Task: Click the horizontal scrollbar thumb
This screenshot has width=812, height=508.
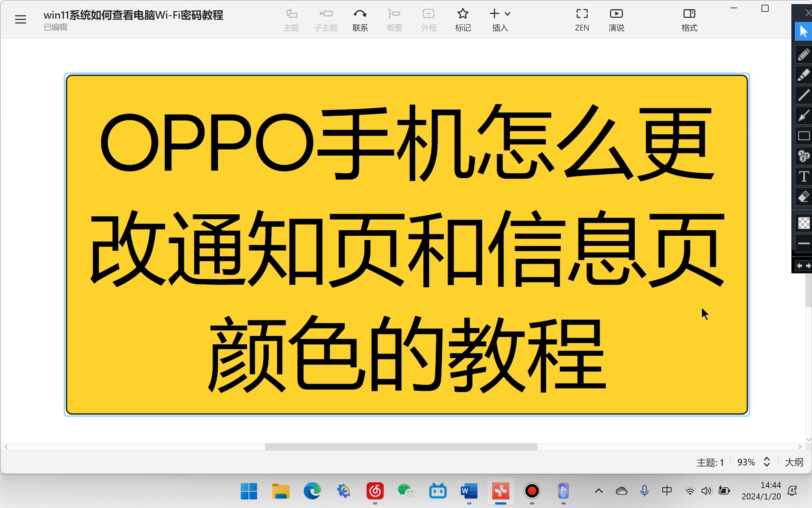Action: (401, 447)
